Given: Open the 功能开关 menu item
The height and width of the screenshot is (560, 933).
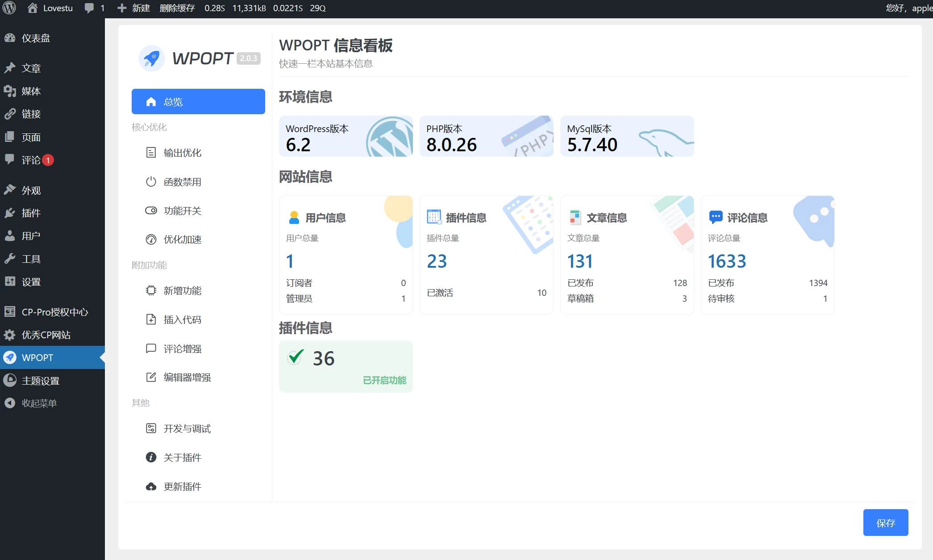Looking at the screenshot, I should (x=198, y=211).
